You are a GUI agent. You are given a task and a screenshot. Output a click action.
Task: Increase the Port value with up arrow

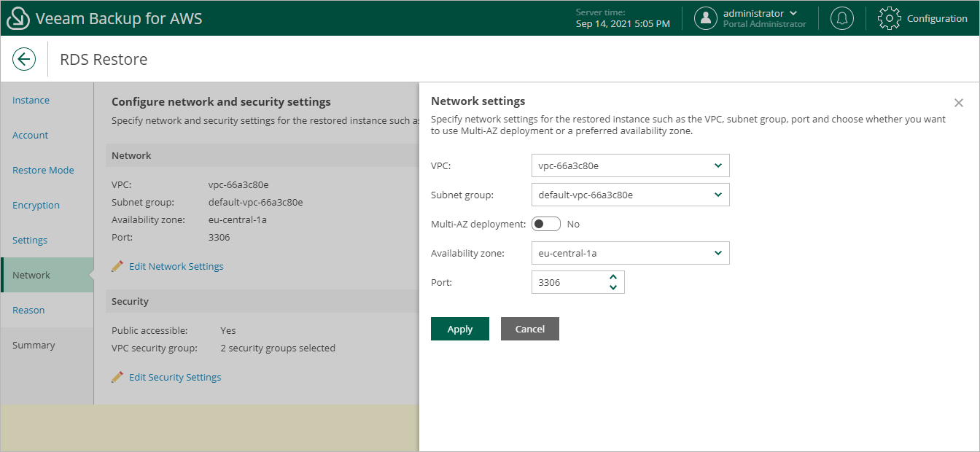click(613, 277)
